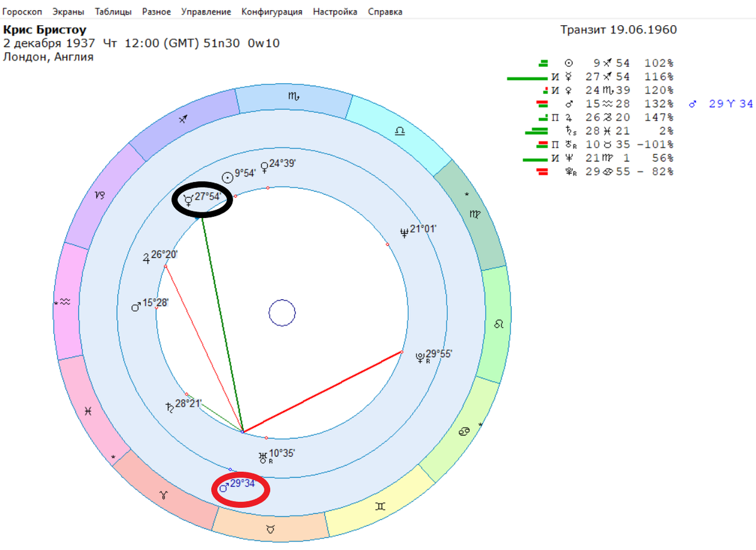Open the Таблицы menu
This screenshot has height=550, width=756.
pyautogui.click(x=113, y=12)
